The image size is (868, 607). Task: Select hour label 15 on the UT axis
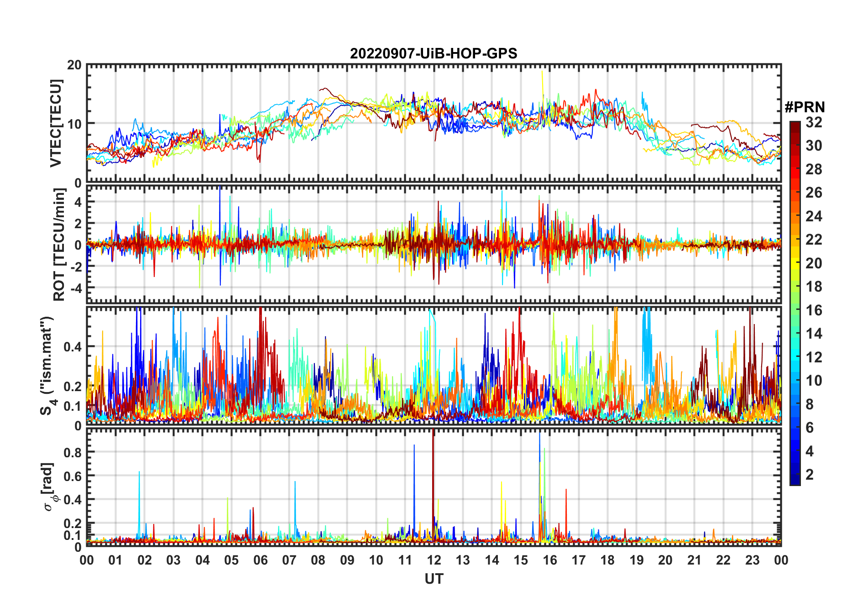click(x=521, y=560)
